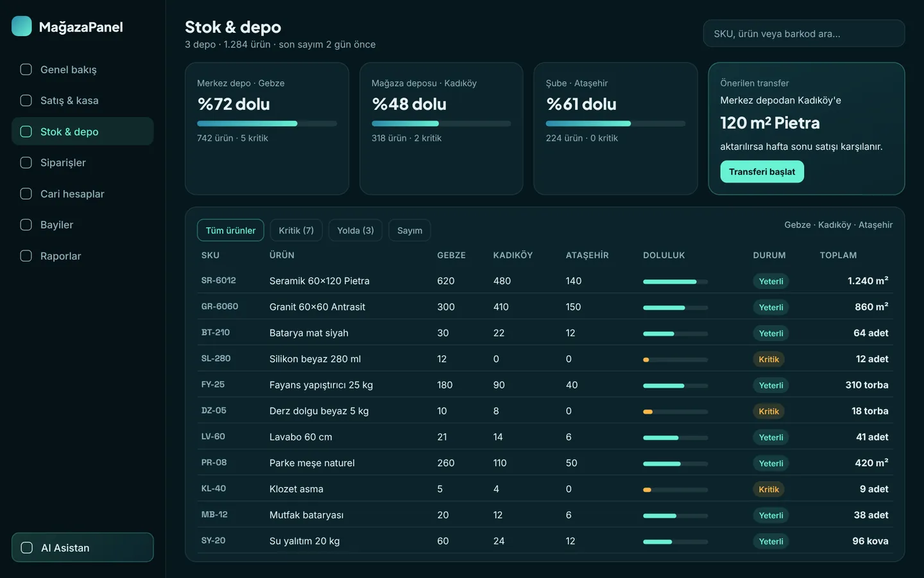Open the Yolda (3) tab
Screen dimensions: 924x578
tap(355, 231)
